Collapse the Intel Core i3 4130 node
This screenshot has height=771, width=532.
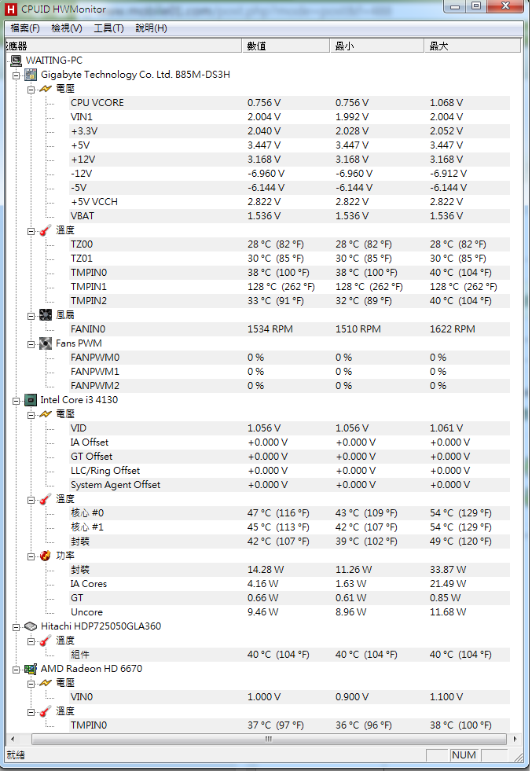coord(17,401)
